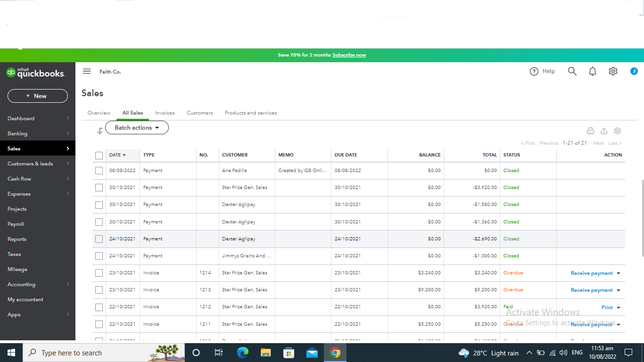This screenshot has width=644, height=362.
Task: Check the Dexter Aglipay -$1,360.00 row
Action: click(99, 222)
